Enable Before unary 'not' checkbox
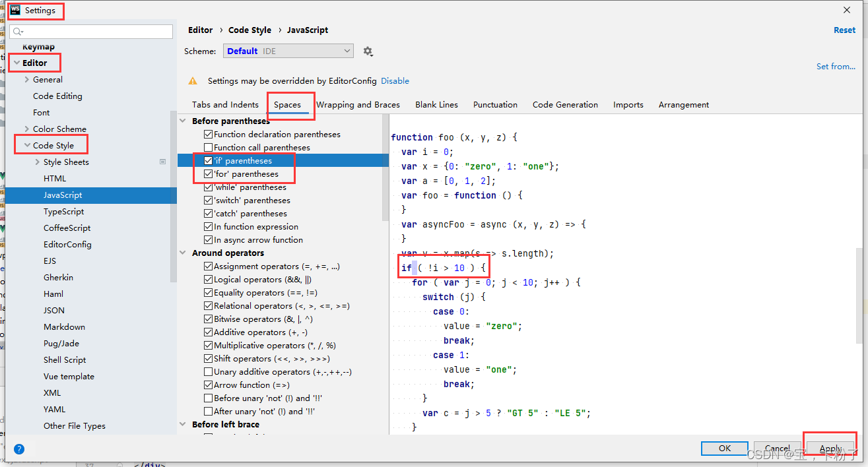868x467 pixels. pos(209,398)
